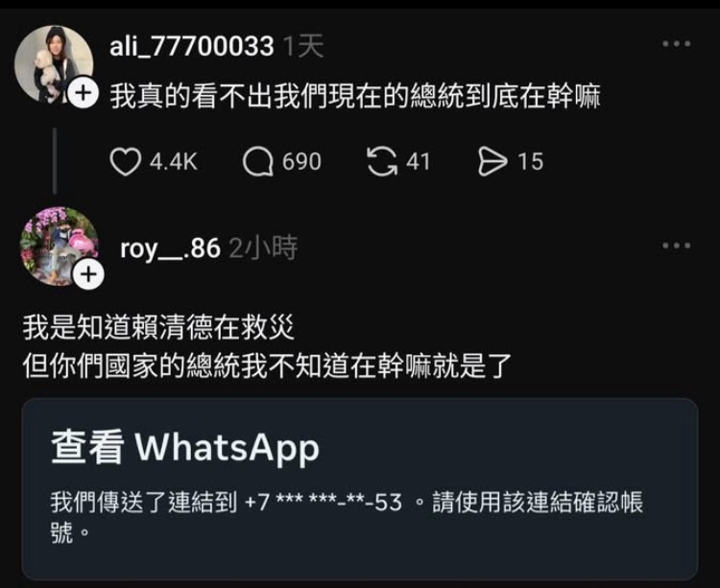Visit the roy__.86 username link

click(x=170, y=248)
